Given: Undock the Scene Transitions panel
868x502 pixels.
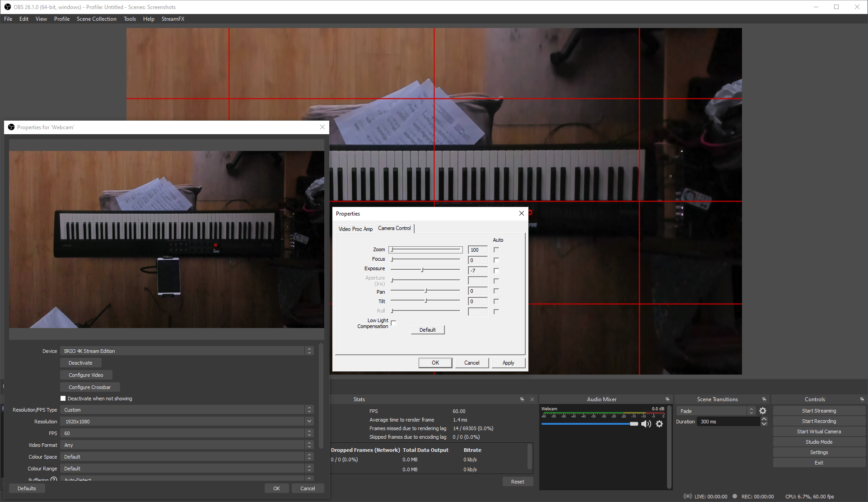Looking at the screenshot, I should [764, 399].
